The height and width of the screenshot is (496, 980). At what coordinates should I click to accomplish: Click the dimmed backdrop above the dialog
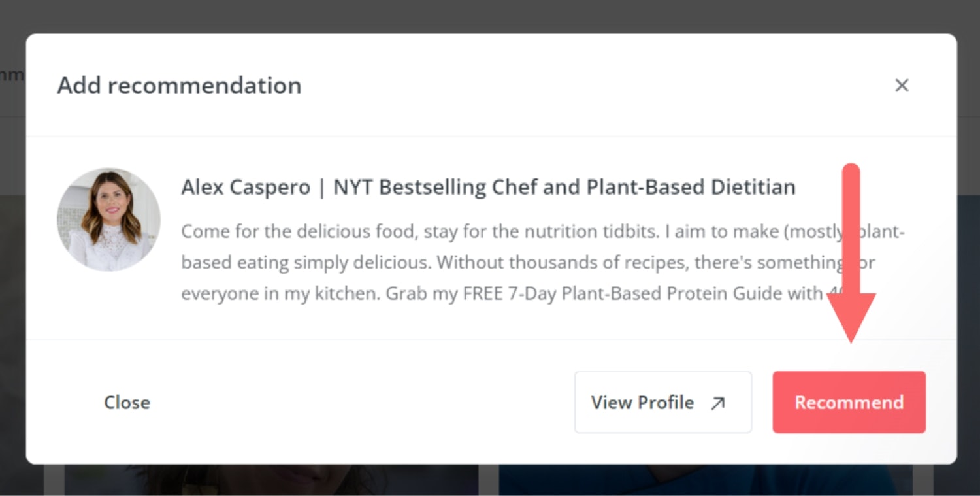(x=490, y=16)
